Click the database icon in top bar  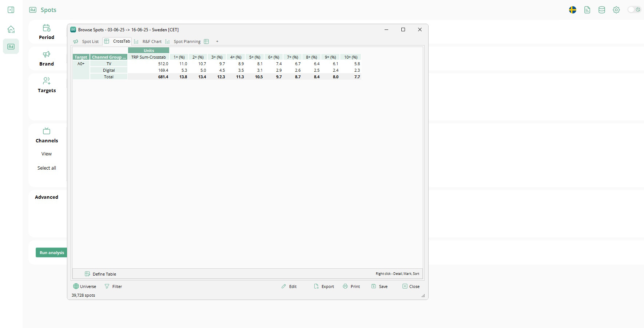click(601, 10)
